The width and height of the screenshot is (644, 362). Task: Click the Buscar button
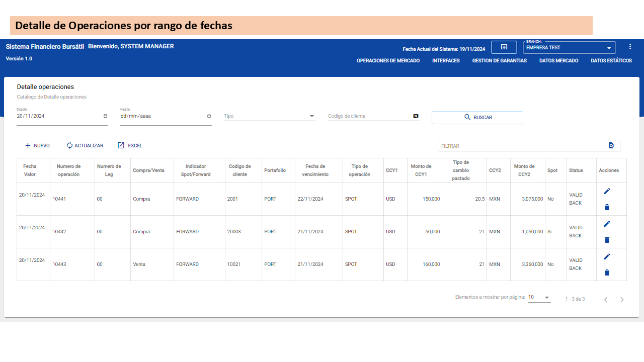(x=477, y=118)
